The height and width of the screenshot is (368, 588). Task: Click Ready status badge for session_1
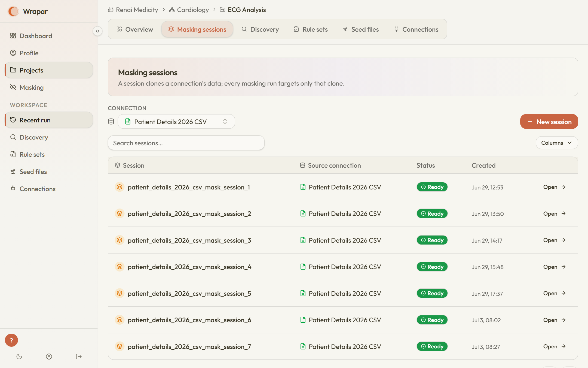click(432, 187)
